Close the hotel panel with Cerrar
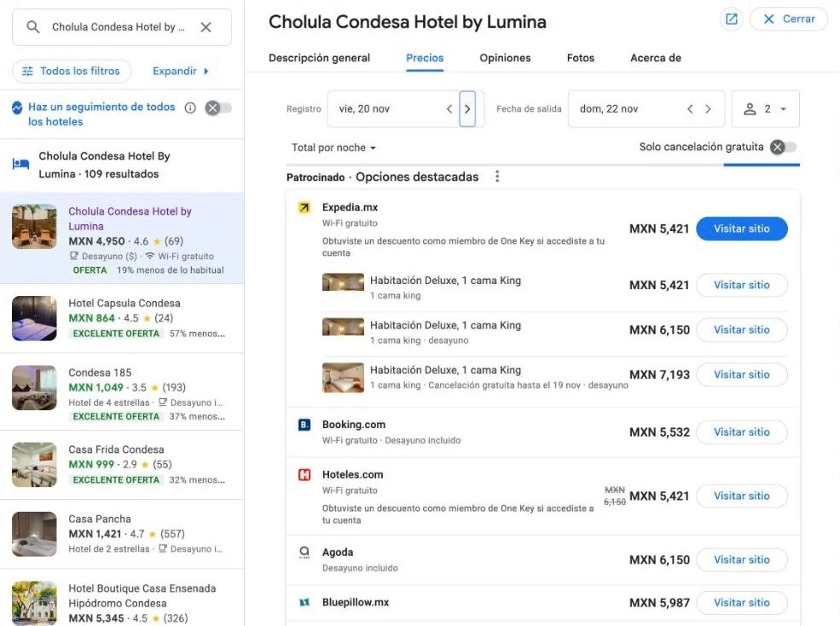Viewport: 840px width, 626px height. 789,20
